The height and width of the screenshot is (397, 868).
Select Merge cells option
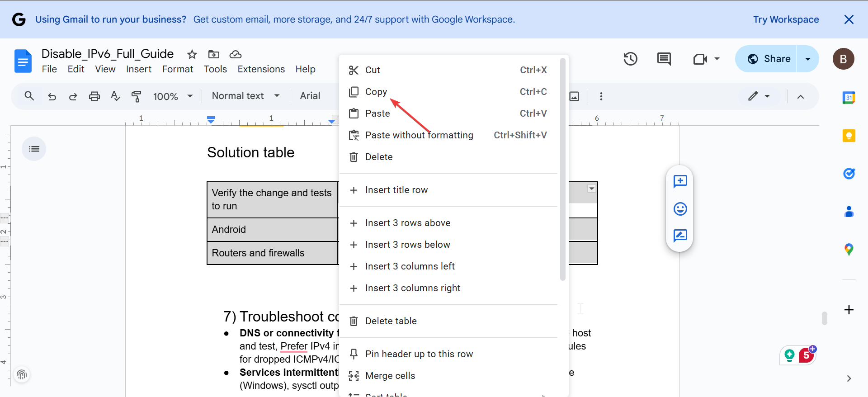click(x=448, y=376)
